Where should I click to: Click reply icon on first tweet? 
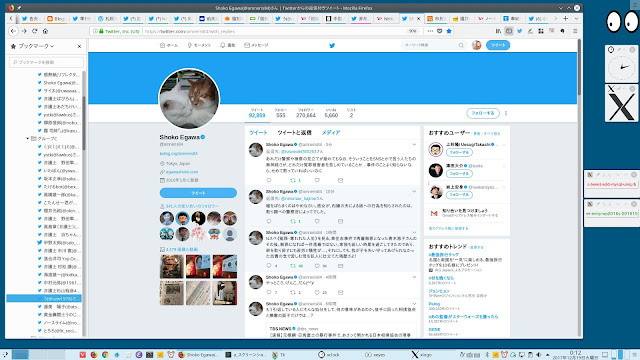[269, 180]
